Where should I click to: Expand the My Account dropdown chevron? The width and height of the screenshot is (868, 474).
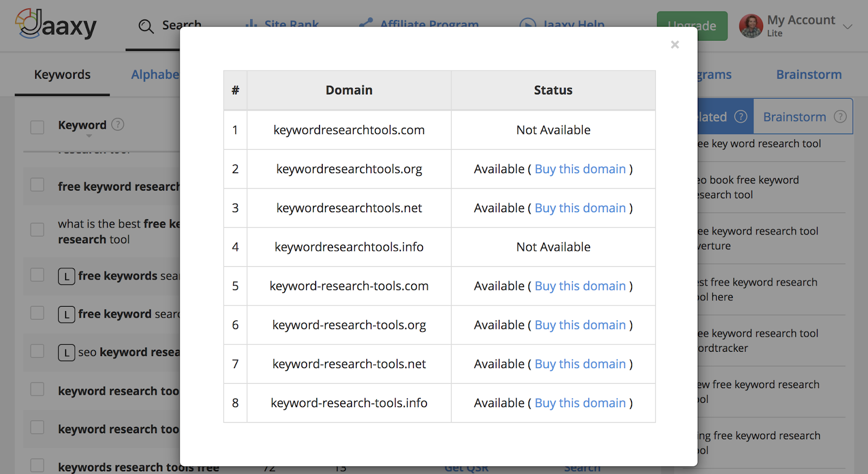tap(847, 26)
